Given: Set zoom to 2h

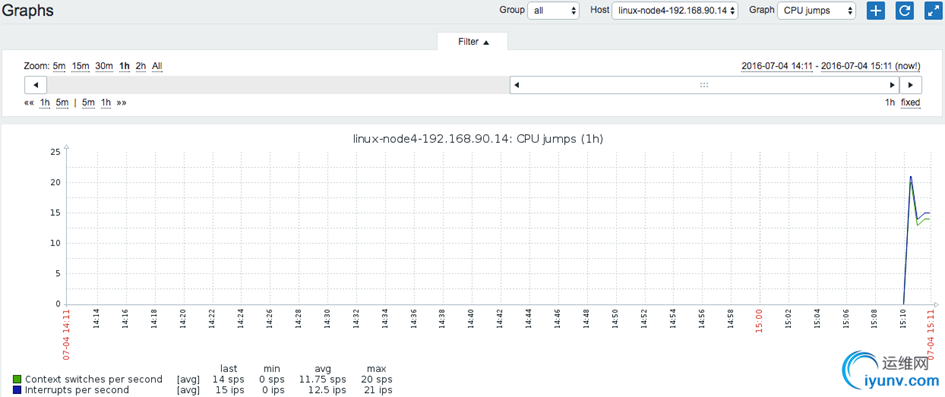Looking at the screenshot, I should coord(140,66).
